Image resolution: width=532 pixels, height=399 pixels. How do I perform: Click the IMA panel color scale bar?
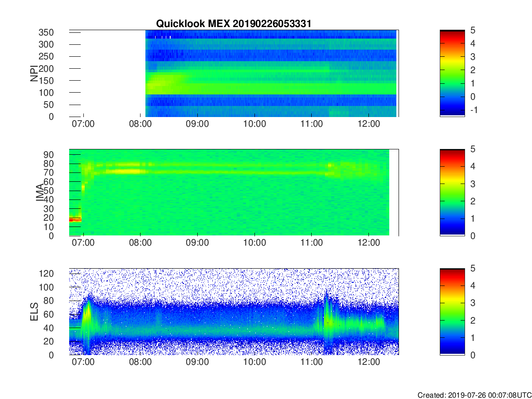[452, 192]
